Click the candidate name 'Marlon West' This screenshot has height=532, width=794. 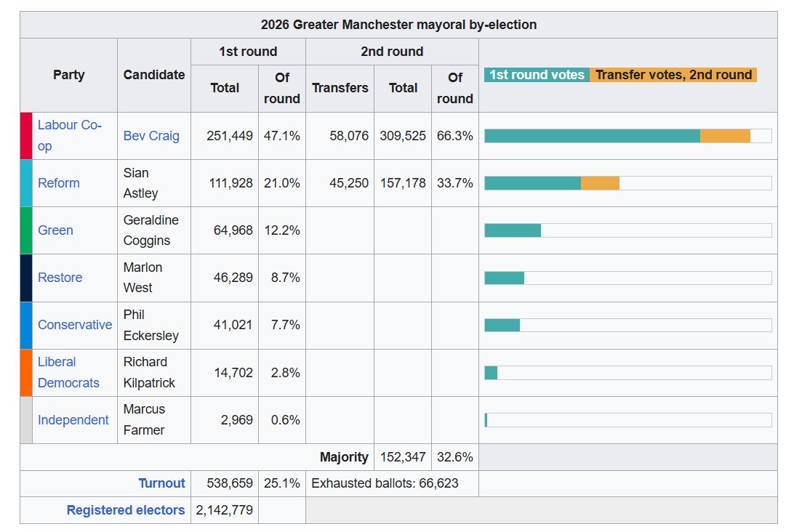pos(143,278)
